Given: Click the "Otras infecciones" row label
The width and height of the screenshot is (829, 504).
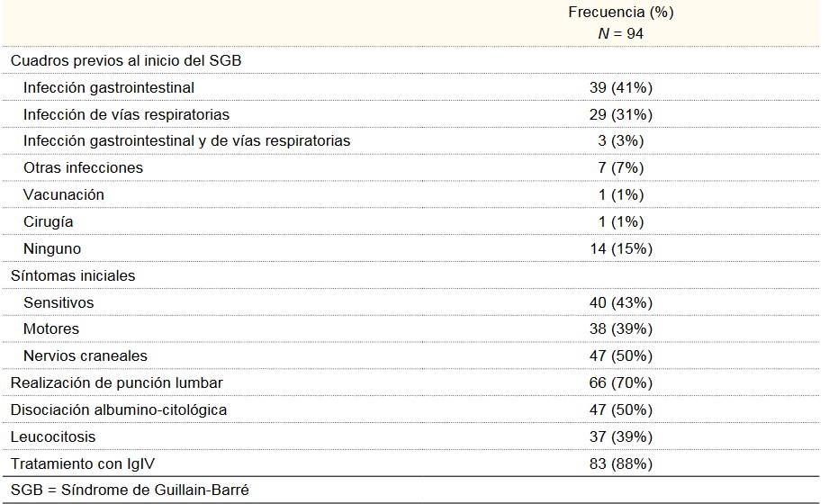Looking at the screenshot, I should (x=83, y=168).
